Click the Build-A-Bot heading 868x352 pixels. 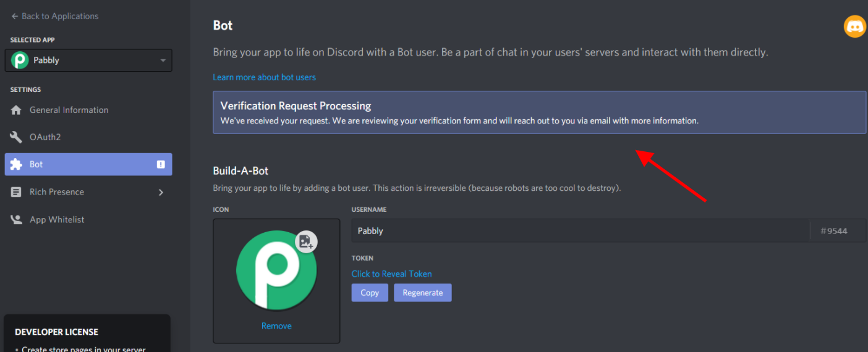240,171
